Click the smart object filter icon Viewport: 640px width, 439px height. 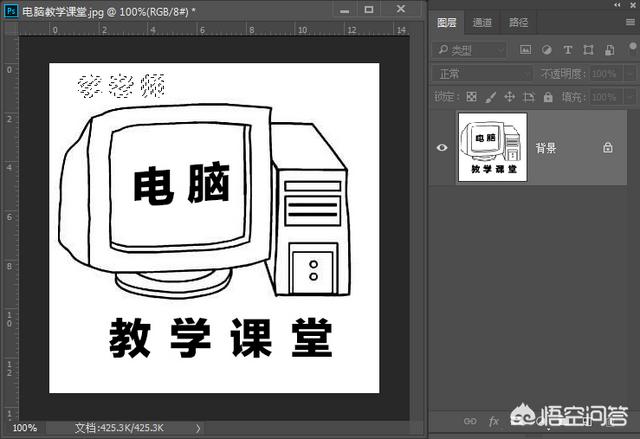tap(607, 50)
